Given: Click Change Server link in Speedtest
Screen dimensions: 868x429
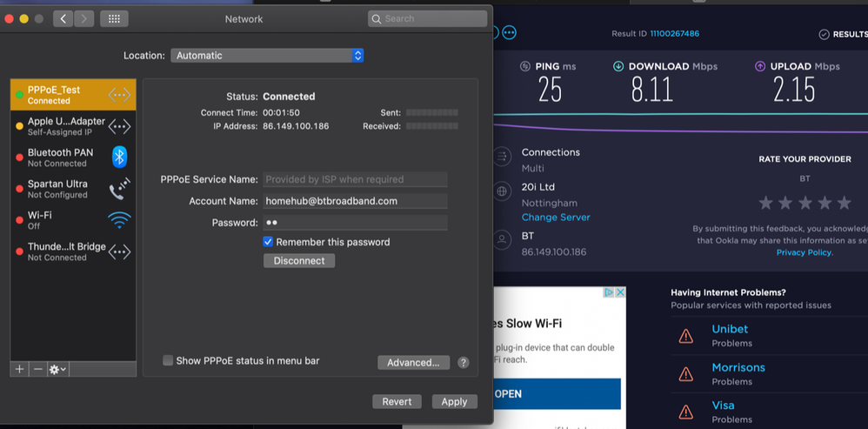Looking at the screenshot, I should pos(556,217).
